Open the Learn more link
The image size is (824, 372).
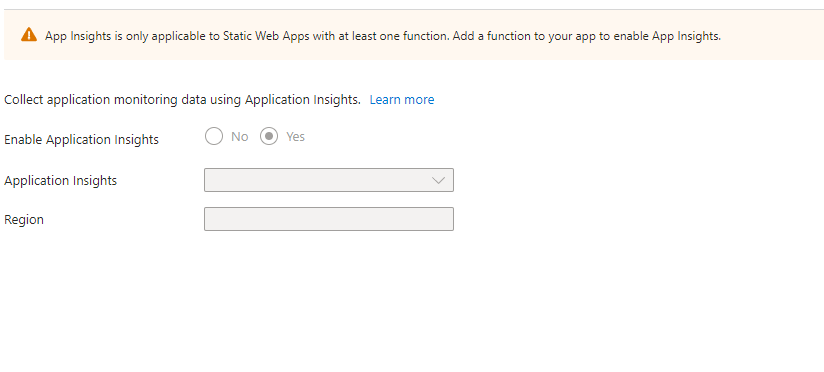pos(402,100)
